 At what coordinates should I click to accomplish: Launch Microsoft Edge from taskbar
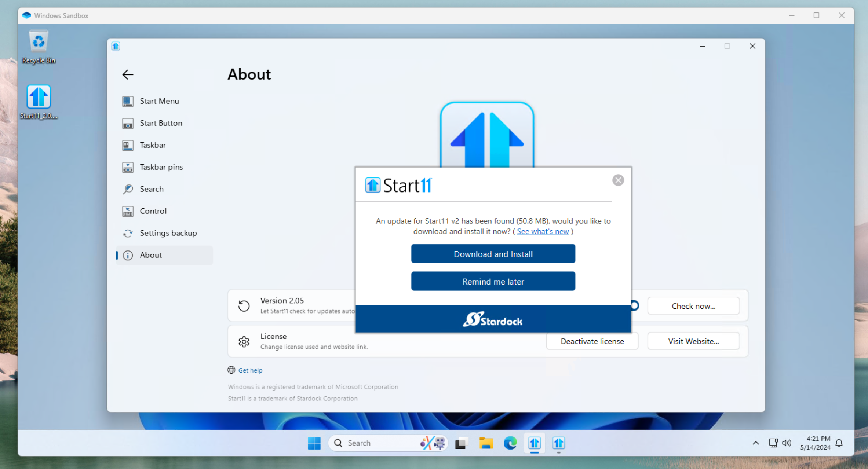[510, 443]
